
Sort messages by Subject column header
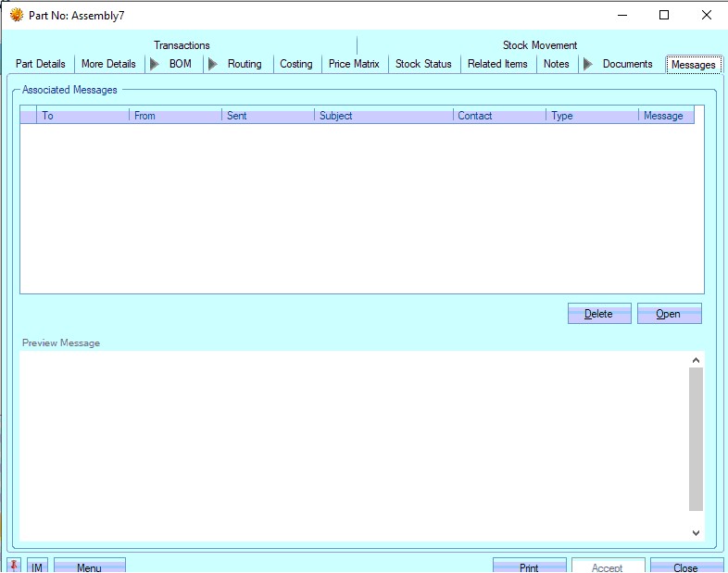tap(383, 116)
